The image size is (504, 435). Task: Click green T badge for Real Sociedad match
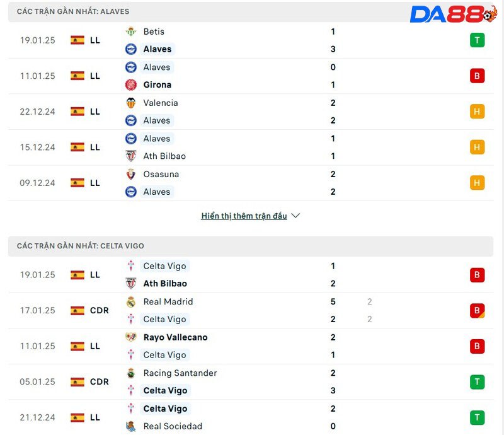coord(477,417)
